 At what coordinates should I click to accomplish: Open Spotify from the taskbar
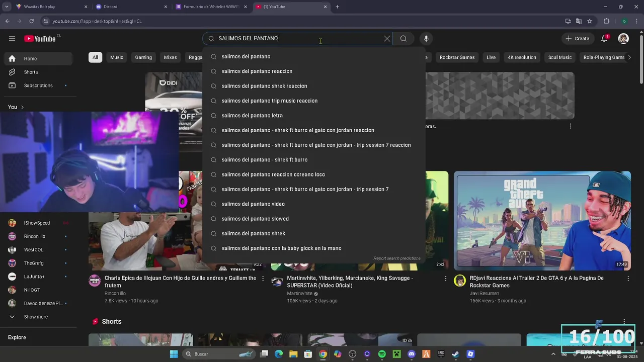pos(382,354)
